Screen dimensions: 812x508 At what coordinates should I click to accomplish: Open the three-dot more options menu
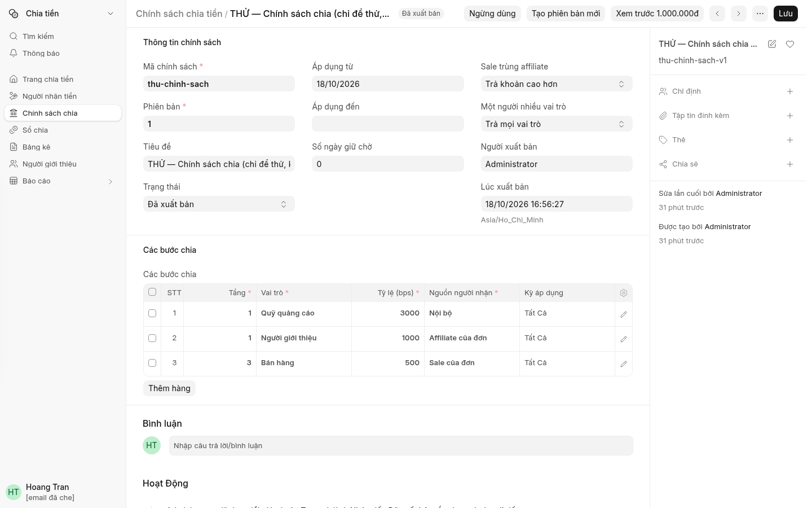pyautogui.click(x=760, y=14)
